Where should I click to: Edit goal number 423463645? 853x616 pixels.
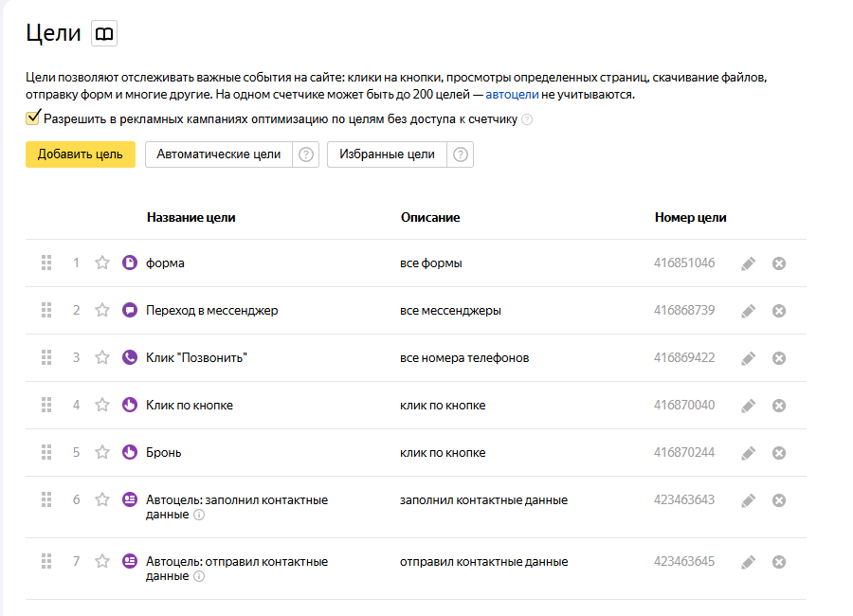click(x=749, y=562)
